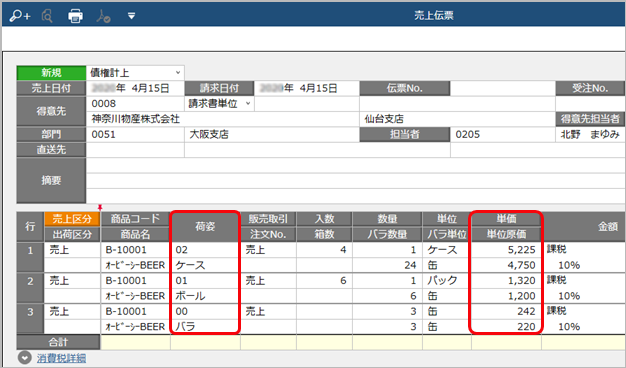The width and height of the screenshot is (626, 368).
Task: Click the orange 売上区分 column header
Action: pos(72,219)
